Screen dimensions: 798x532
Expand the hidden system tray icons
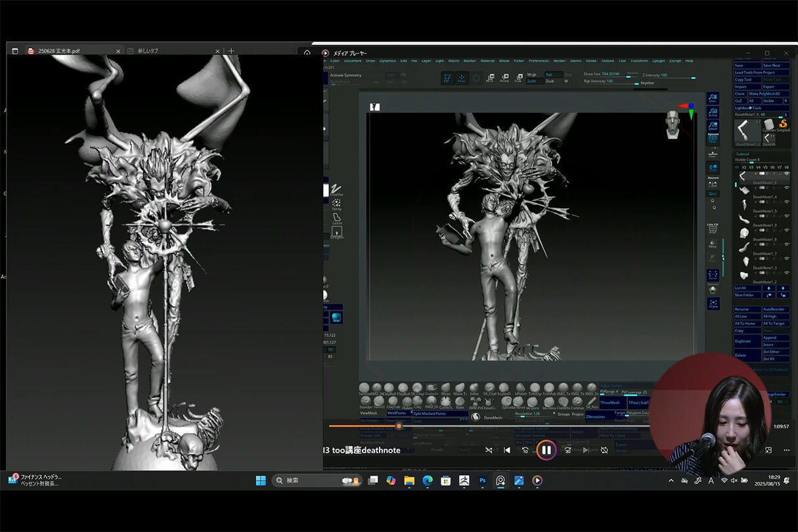pyautogui.click(x=671, y=481)
